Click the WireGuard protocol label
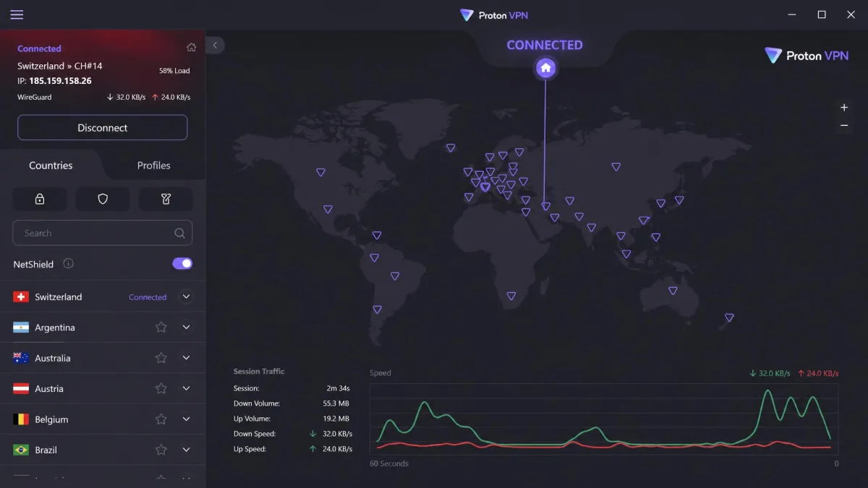Image resolution: width=868 pixels, height=488 pixels. [35, 97]
